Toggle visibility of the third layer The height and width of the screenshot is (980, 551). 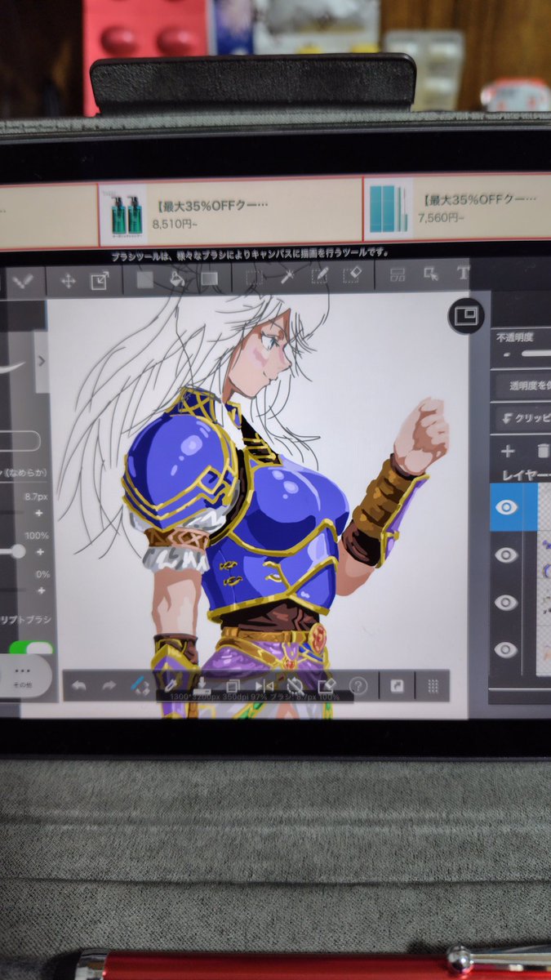(x=507, y=603)
